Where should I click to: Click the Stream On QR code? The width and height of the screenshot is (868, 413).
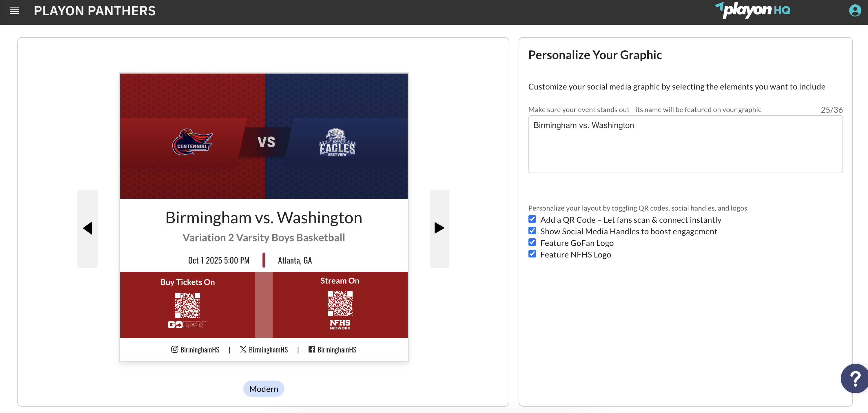[x=340, y=304]
